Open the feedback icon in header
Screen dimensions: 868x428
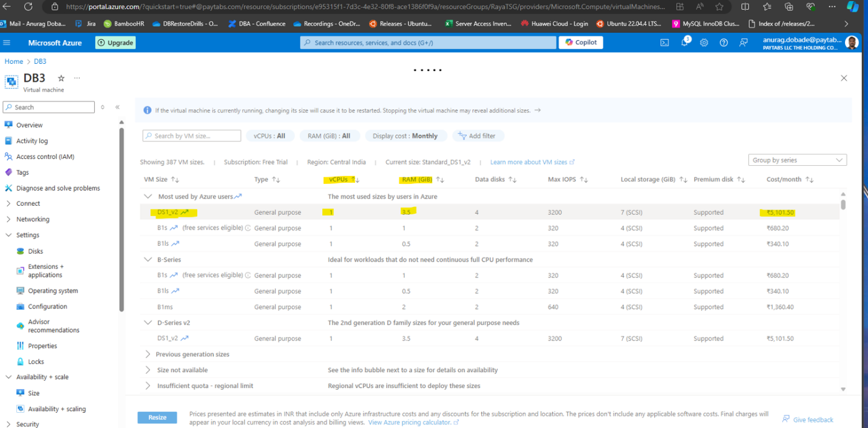(x=744, y=42)
